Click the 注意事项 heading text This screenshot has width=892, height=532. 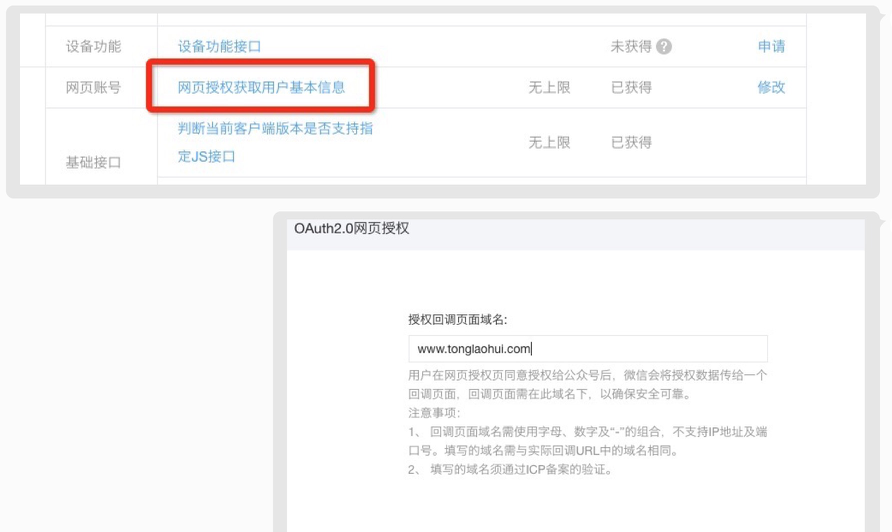[435, 412]
